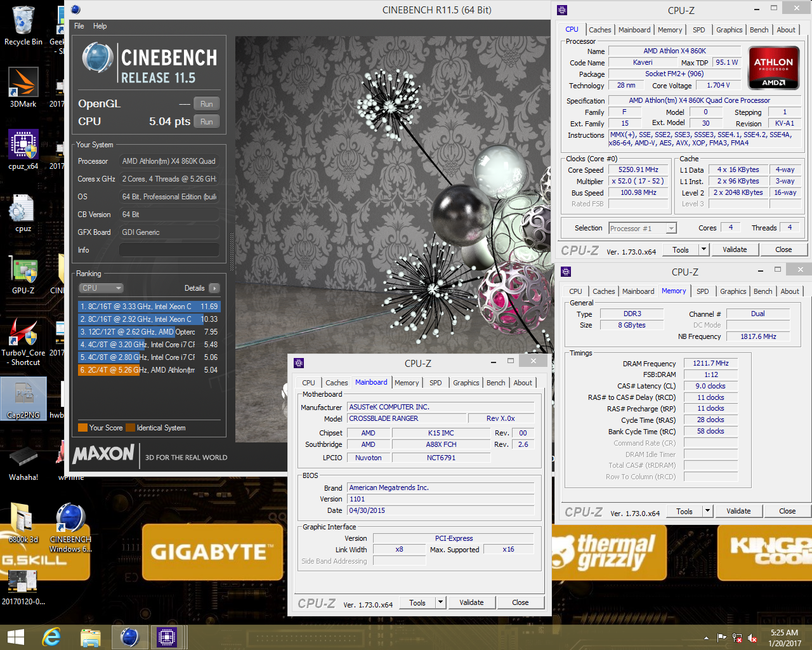
Task: Launch the GPU-Z desktop icon
Action: coord(23,274)
